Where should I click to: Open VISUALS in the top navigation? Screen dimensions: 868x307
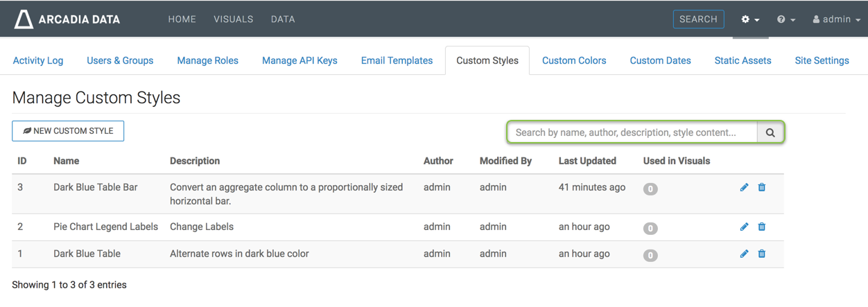pos(233,19)
